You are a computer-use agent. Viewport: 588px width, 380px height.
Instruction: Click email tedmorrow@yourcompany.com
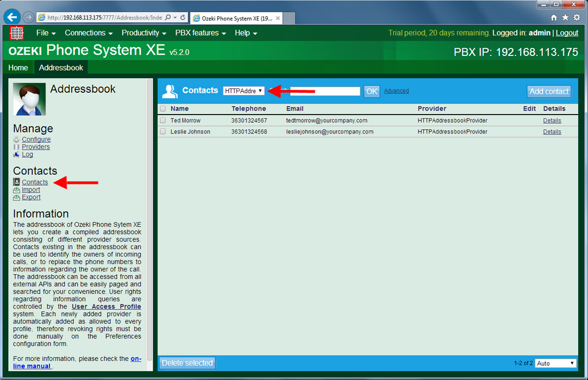(327, 121)
